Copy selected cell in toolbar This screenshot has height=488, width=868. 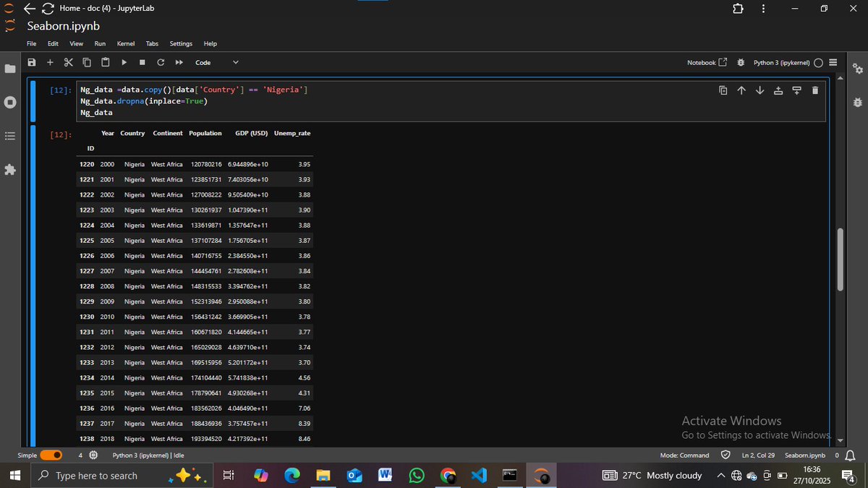point(87,62)
